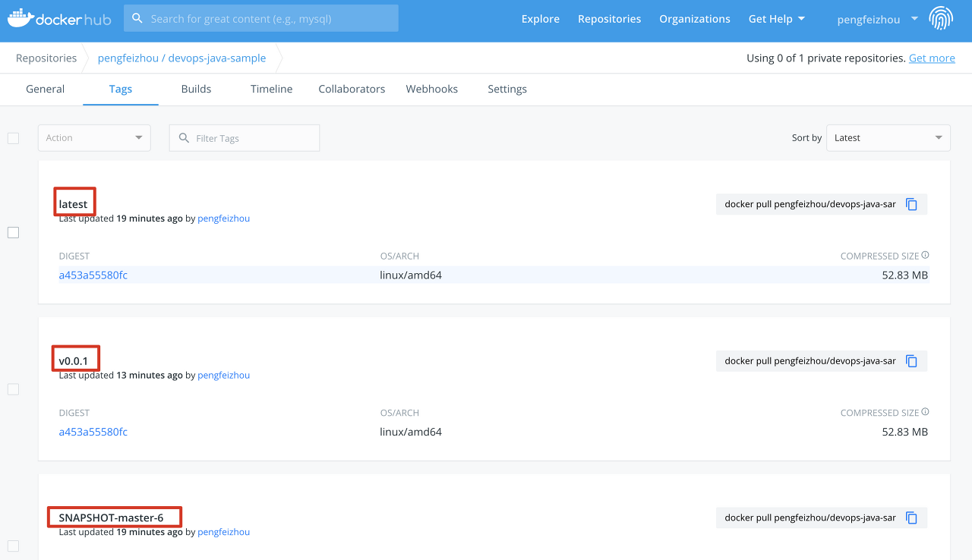Screen dimensions: 972x560
Task: Click pengfeizhou author link on latest tag
Action: [223, 219]
